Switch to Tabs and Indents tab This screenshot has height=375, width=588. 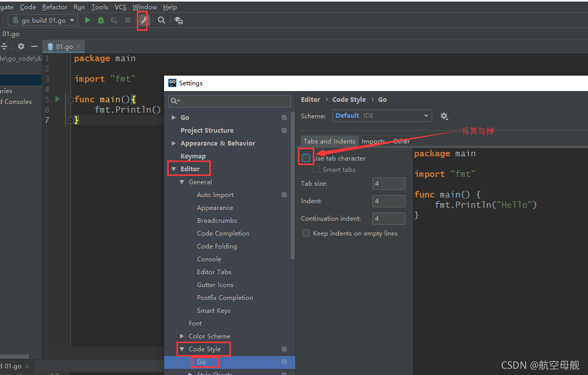329,141
